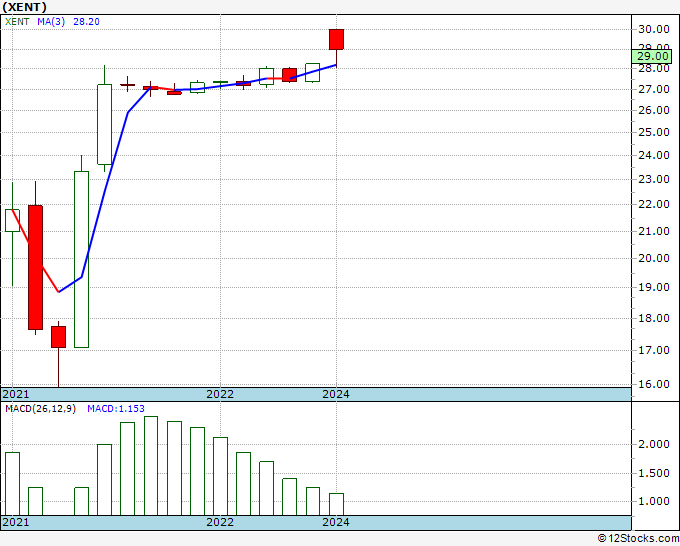Click the 2021 label on MACD panel axis
680x546 pixels.
click(x=16, y=522)
